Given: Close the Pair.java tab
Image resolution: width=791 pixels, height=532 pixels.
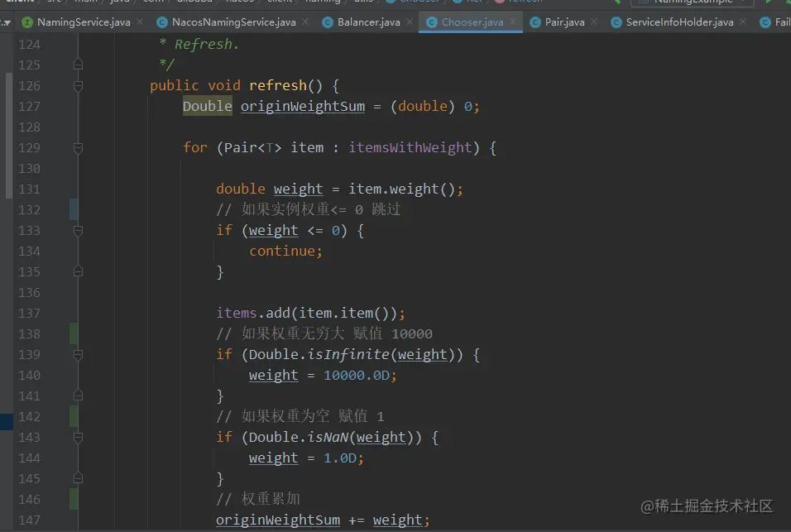Looking at the screenshot, I should [x=594, y=22].
